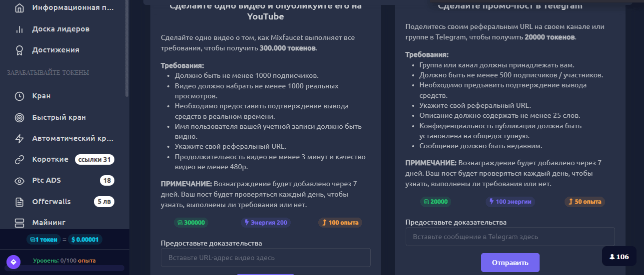Click the server icon for Майнинг

(19, 223)
